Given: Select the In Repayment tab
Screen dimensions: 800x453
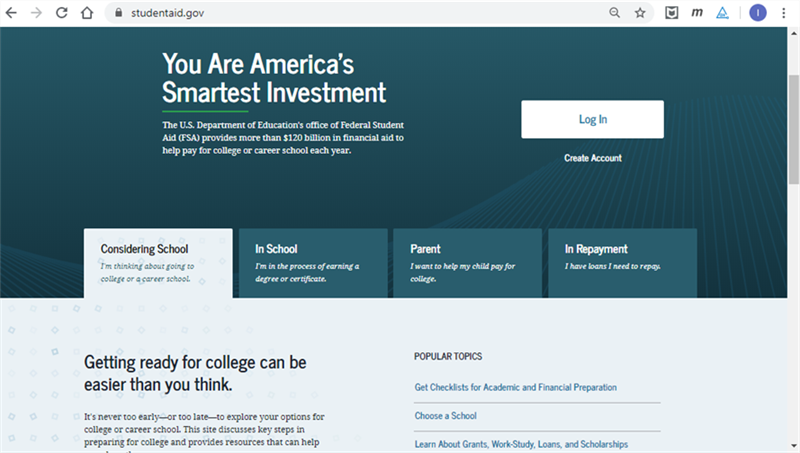Looking at the screenshot, I should (622, 262).
